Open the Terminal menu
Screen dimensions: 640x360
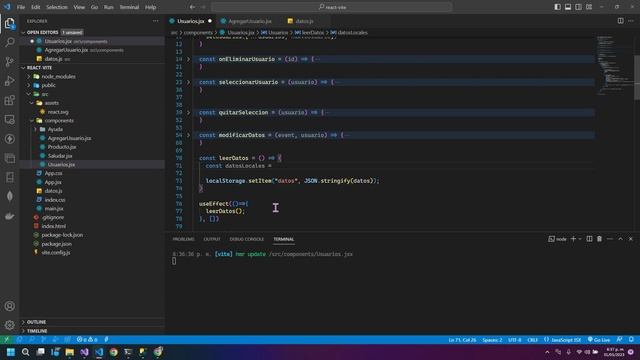(129, 7)
